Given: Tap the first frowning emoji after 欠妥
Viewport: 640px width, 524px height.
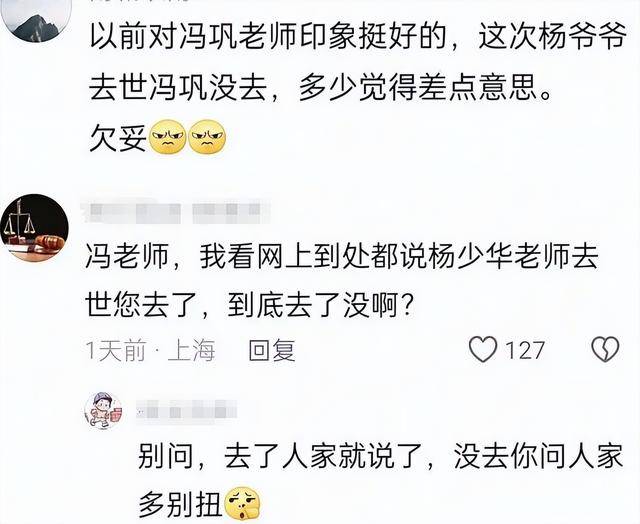Looking at the screenshot, I should (x=168, y=137).
